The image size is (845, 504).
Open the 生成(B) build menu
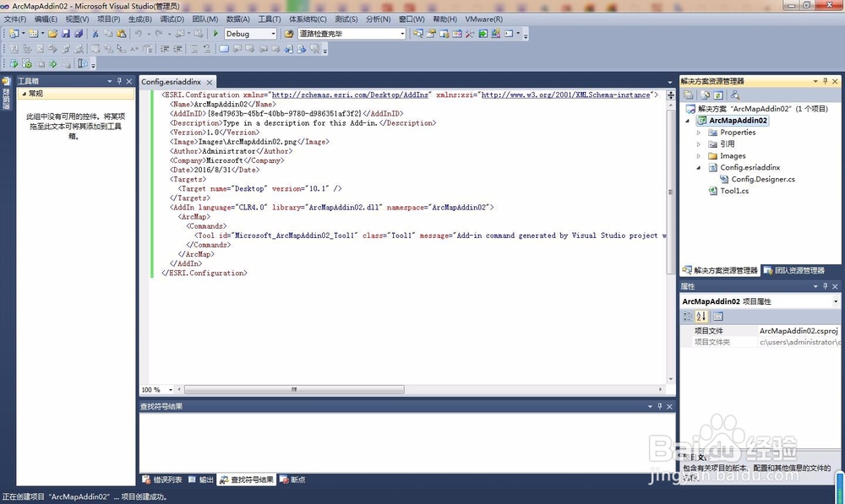(140, 19)
